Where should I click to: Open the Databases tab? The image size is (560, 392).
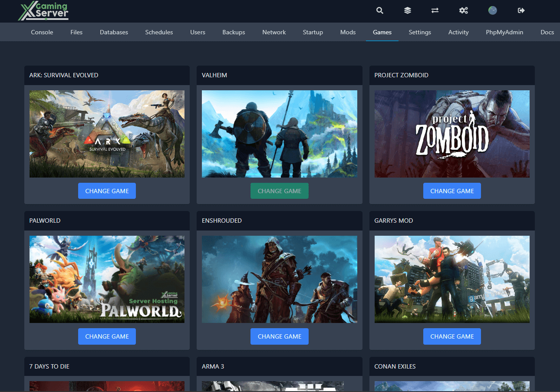[x=114, y=32]
